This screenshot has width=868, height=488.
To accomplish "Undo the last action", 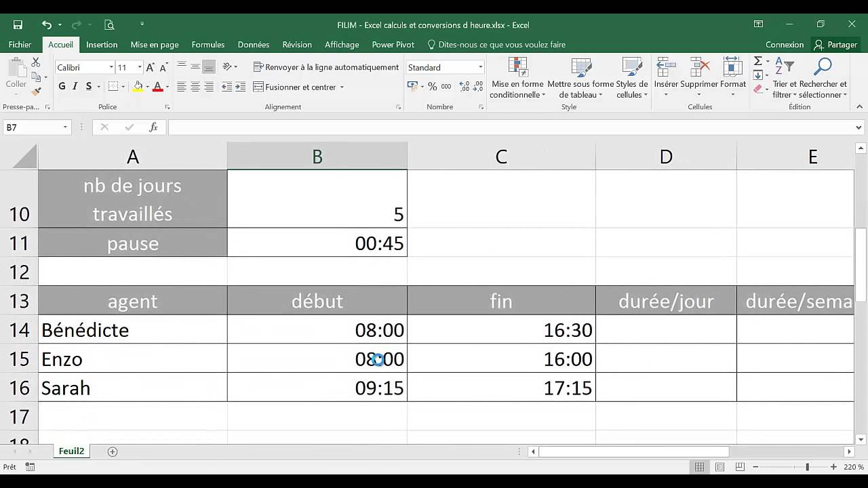I will pyautogui.click(x=46, y=25).
